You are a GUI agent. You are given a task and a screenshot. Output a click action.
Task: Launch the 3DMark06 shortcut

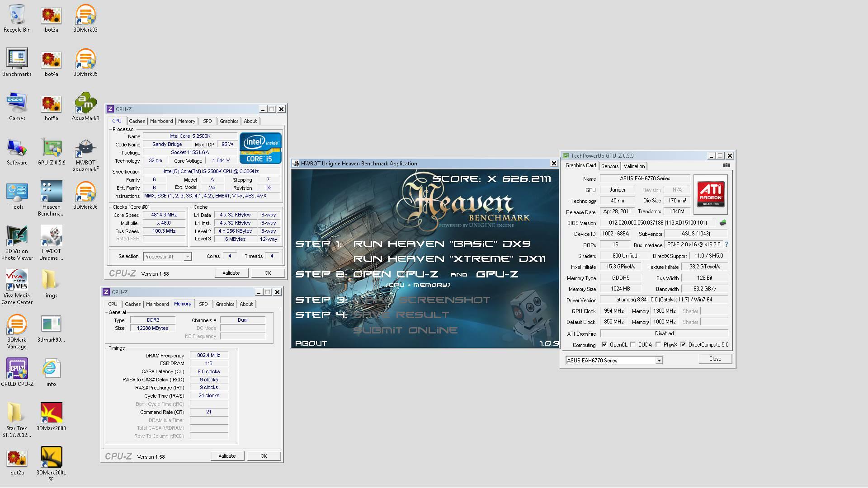(x=85, y=196)
